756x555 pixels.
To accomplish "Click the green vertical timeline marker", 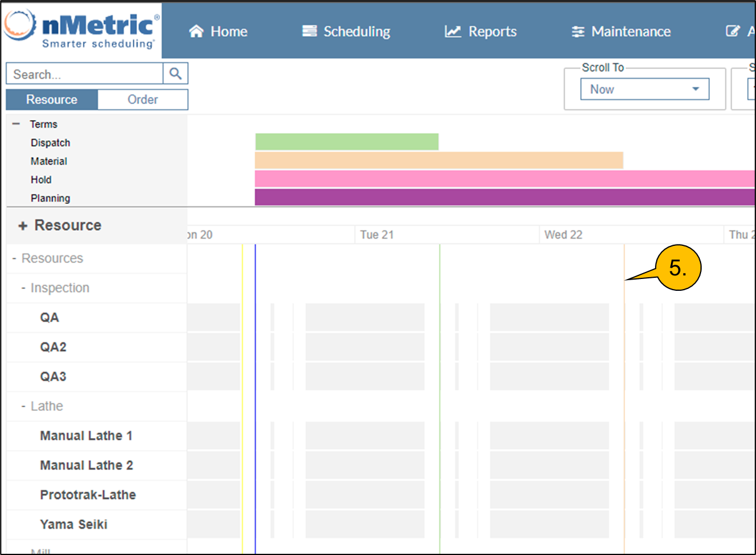I will coord(439,399).
